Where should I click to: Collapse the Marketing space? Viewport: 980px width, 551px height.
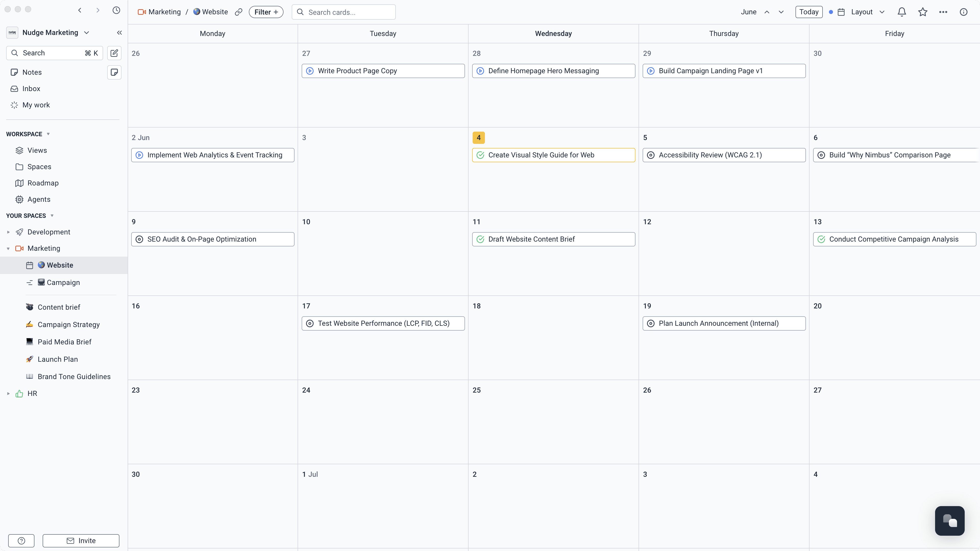click(8, 248)
